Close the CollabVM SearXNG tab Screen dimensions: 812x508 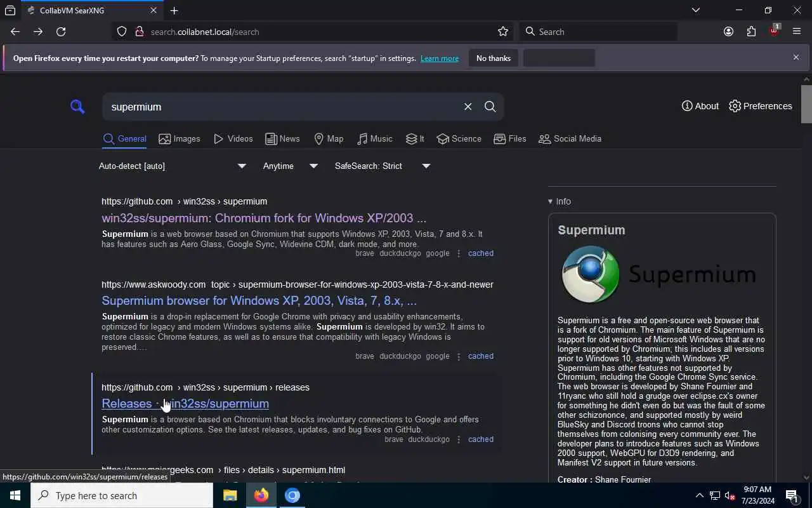pos(154,10)
